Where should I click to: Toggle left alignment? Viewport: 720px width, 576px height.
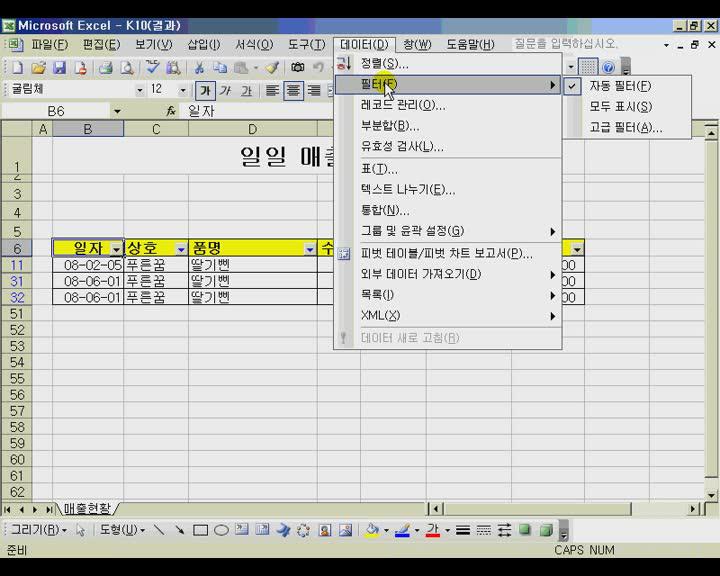(272, 90)
